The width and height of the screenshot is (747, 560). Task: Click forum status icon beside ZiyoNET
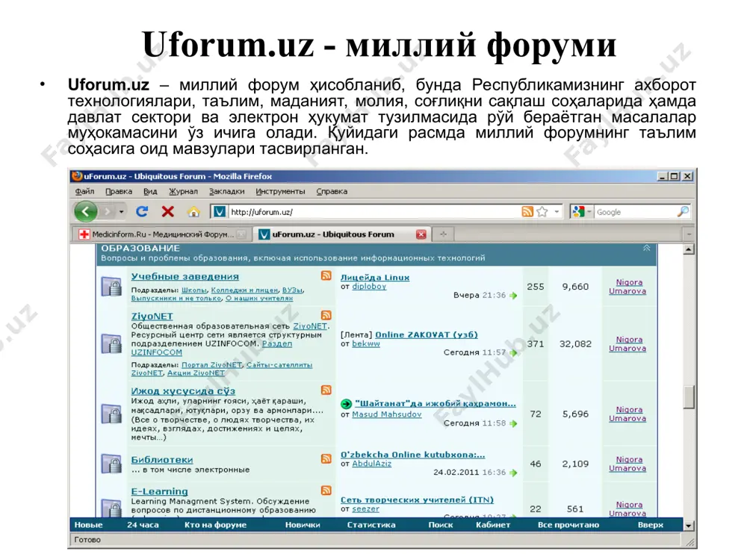111,343
